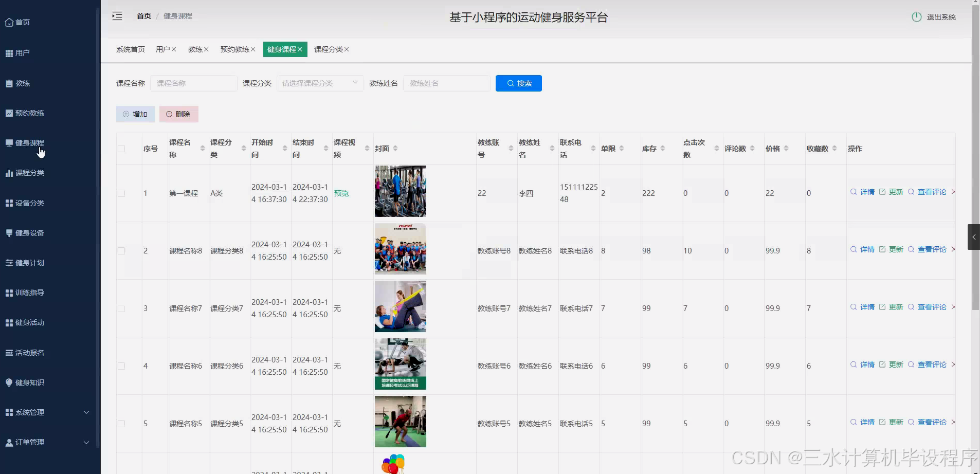Switch to the 预约教练 tab
This screenshot has width=980, height=474.
234,49
